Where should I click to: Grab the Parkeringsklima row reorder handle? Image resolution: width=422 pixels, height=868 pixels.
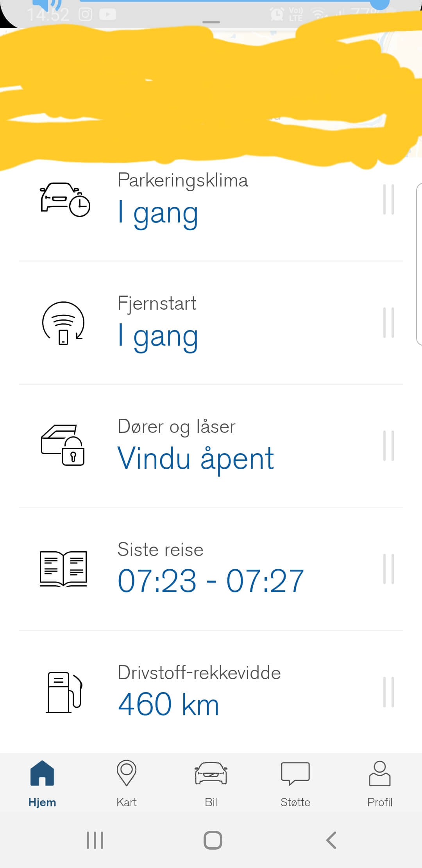388,199
